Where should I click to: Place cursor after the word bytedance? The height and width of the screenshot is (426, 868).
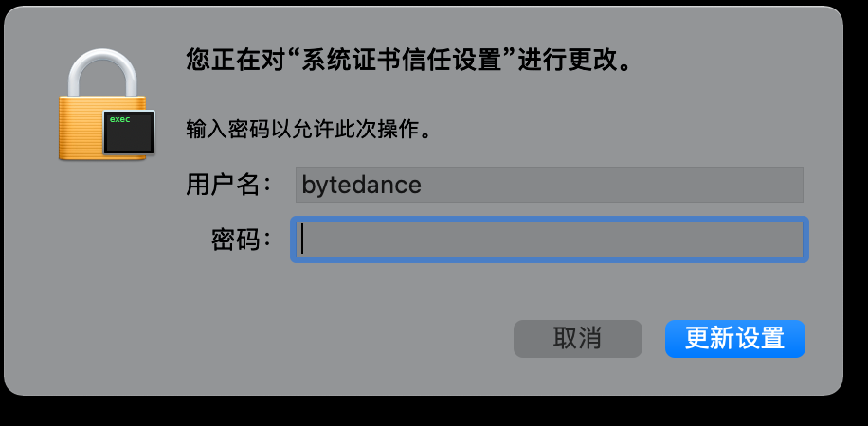423,185
